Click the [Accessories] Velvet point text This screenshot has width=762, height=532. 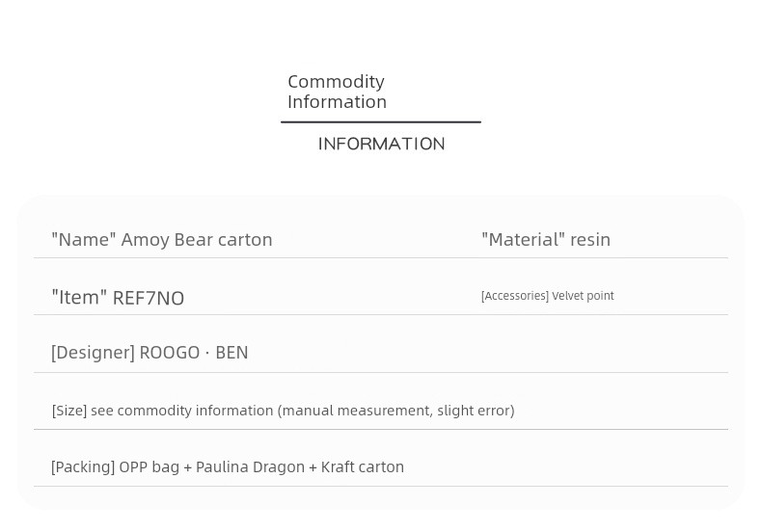coord(548,296)
